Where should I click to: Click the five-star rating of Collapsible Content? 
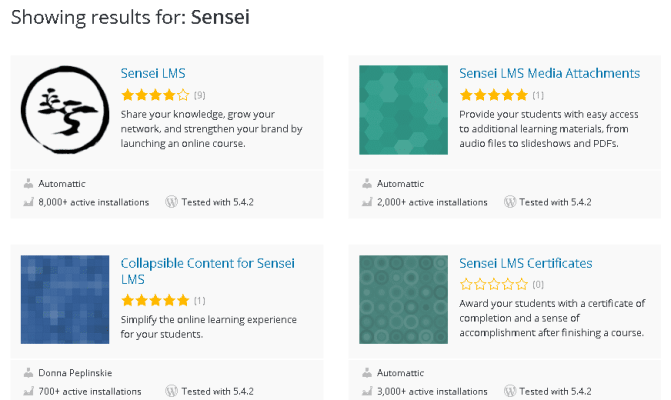click(155, 300)
